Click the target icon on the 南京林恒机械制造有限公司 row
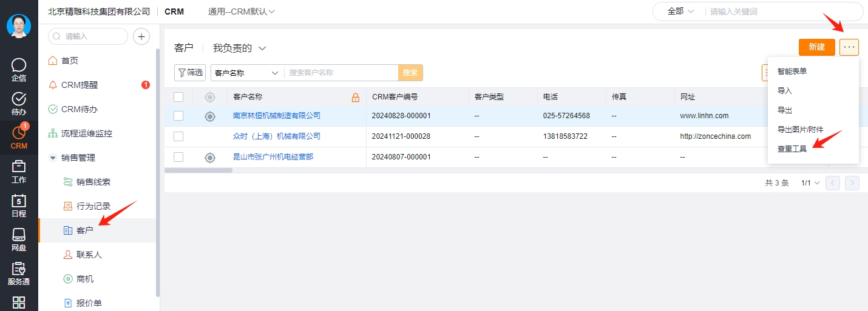Image resolution: width=868 pixels, height=311 pixels. [x=210, y=116]
